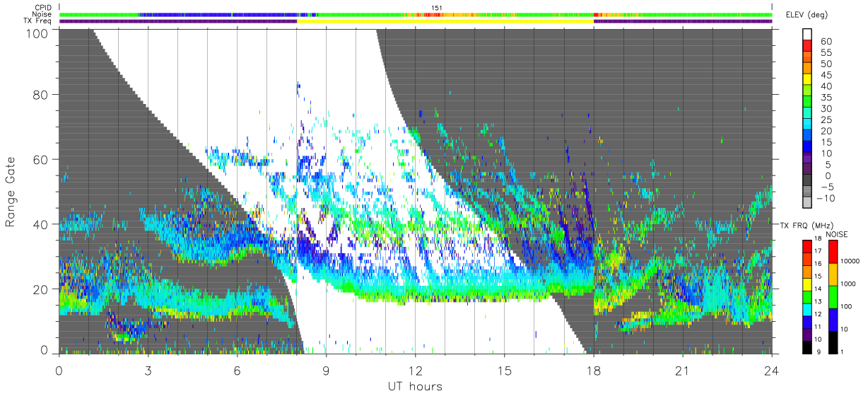Pick the light gray bottom ELEV segment
Viewport: 868px width, 401px height.
pos(808,204)
